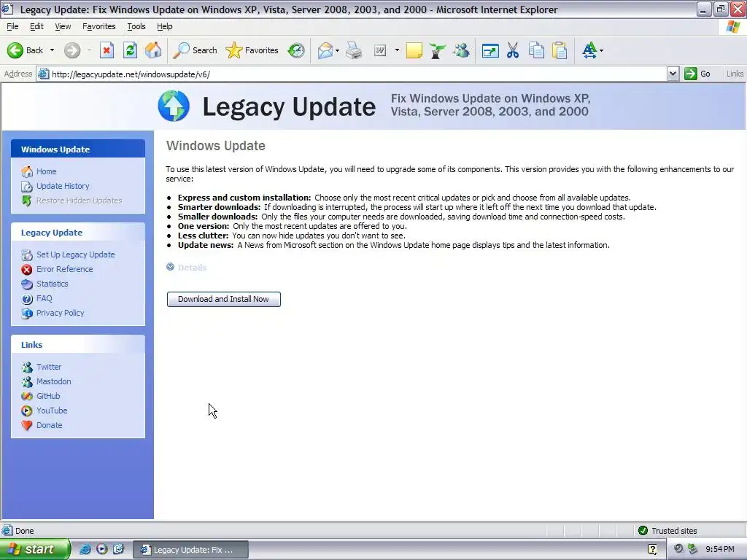Click the Trusted sites status indicator
The image size is (747, 560).
click(667, 531)
